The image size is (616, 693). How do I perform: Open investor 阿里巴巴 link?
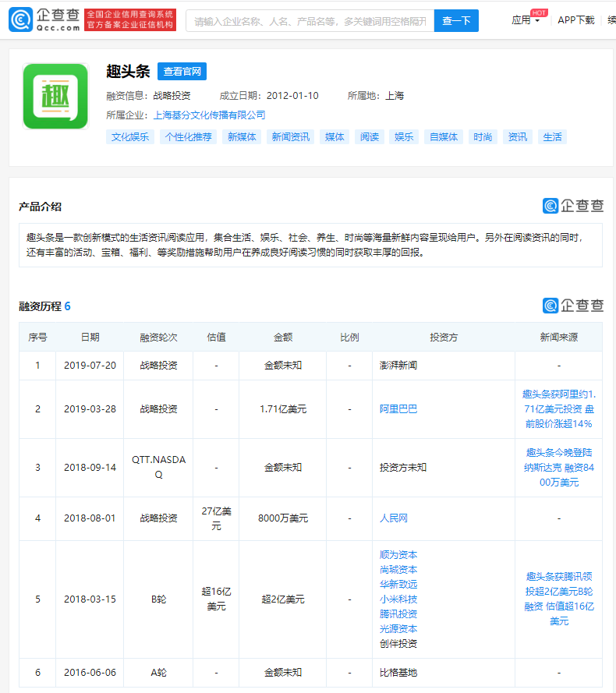click(398, 409)
